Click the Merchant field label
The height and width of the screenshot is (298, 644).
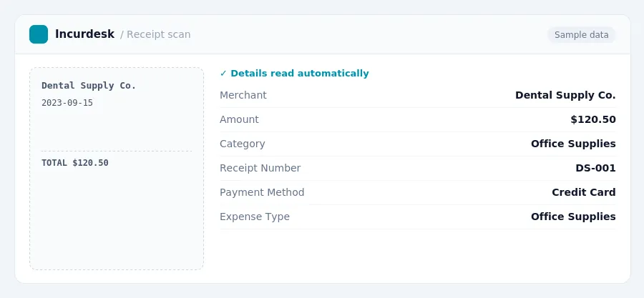point(243,95)
